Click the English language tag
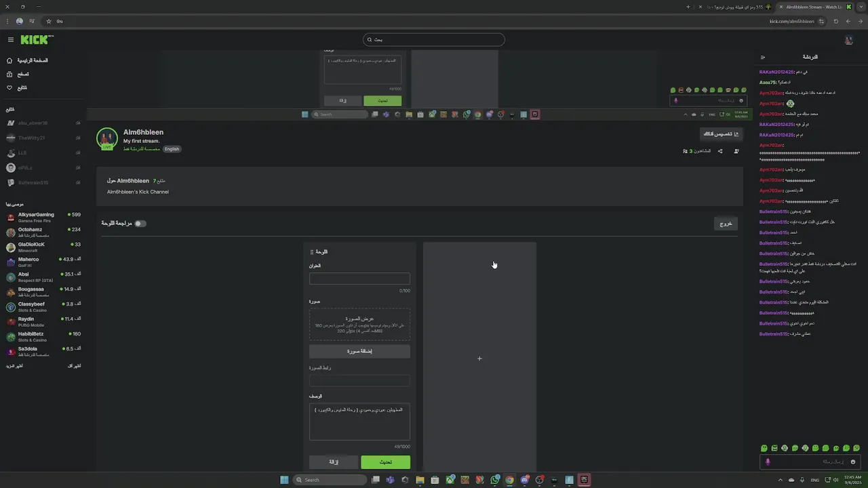868x488 pixels. (x=172, y=149)
